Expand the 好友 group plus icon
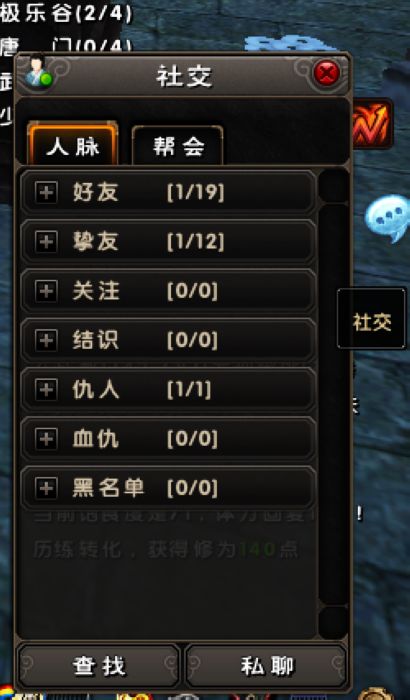Viewport: 410px width, 700px height. click(46, 194)
